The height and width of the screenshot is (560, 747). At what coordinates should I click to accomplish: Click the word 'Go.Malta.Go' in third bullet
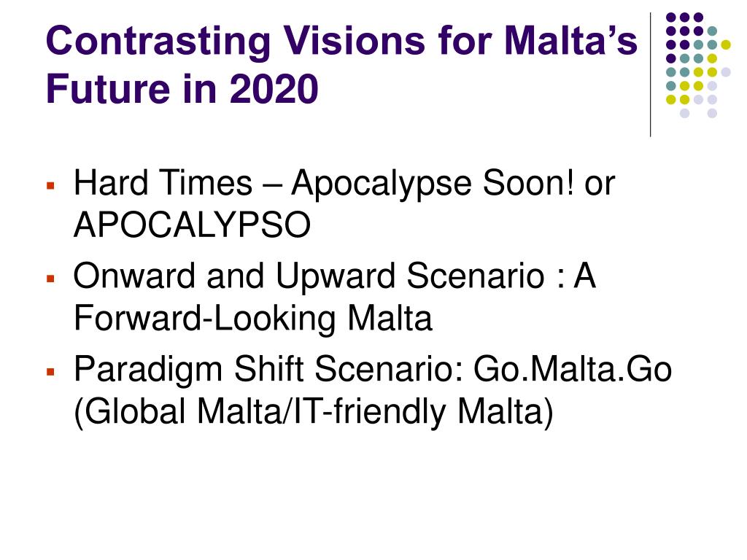(x=573, y=370)
